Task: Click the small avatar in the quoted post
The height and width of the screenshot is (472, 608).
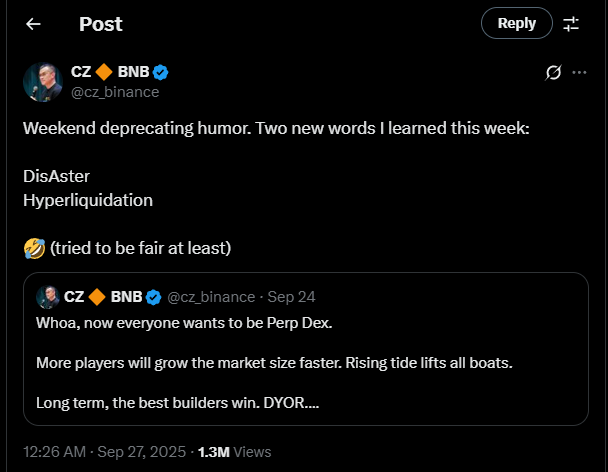Action: 47,297
